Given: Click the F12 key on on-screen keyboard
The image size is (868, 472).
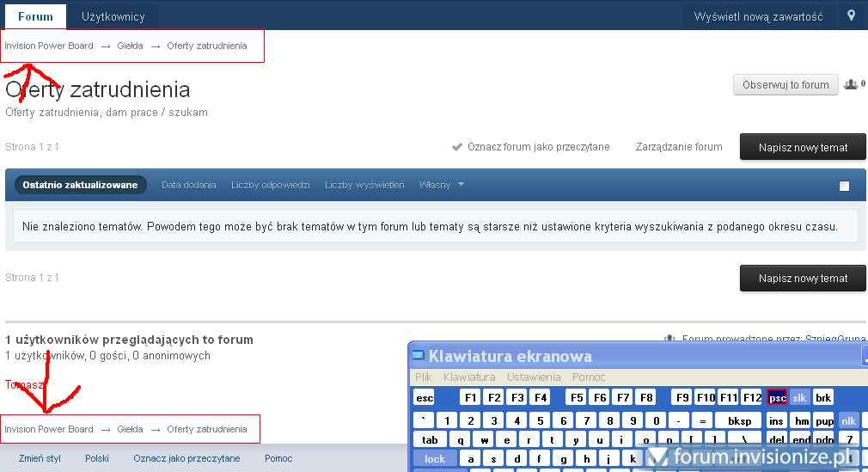Looking at the screenshot, I should click(753, 398).
